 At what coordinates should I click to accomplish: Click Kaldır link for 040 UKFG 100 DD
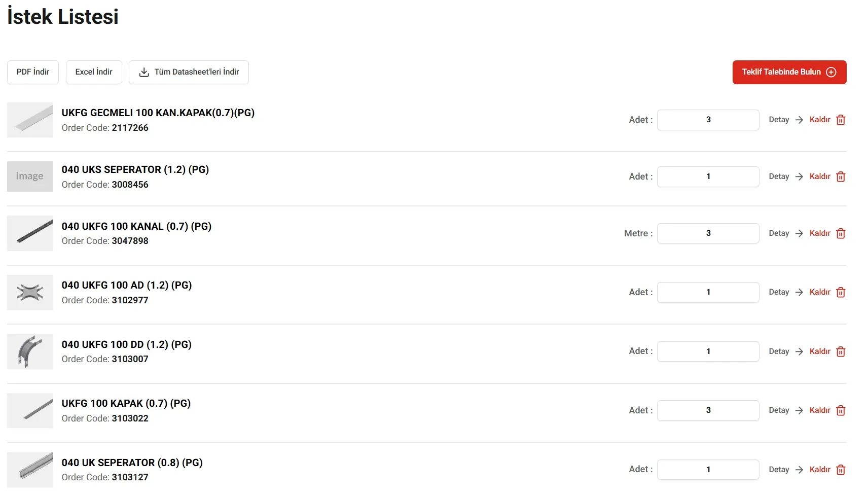(819, 351)
